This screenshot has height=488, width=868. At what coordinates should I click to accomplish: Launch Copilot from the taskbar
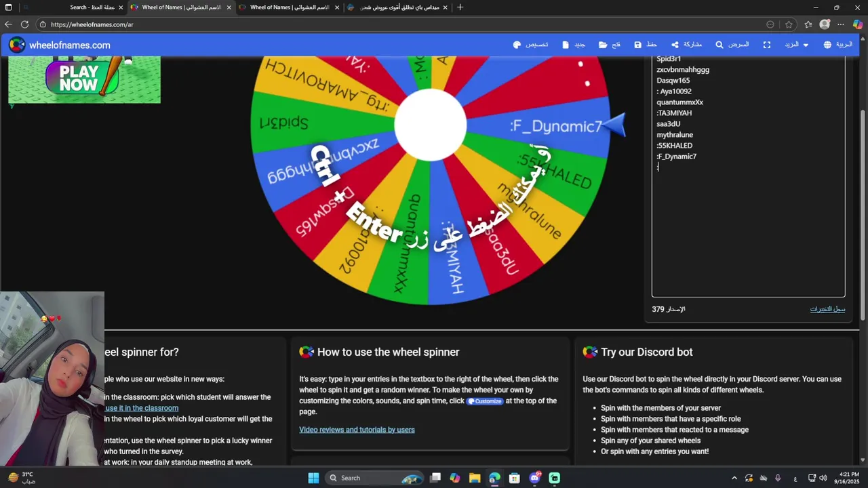[x=455, y=478]
